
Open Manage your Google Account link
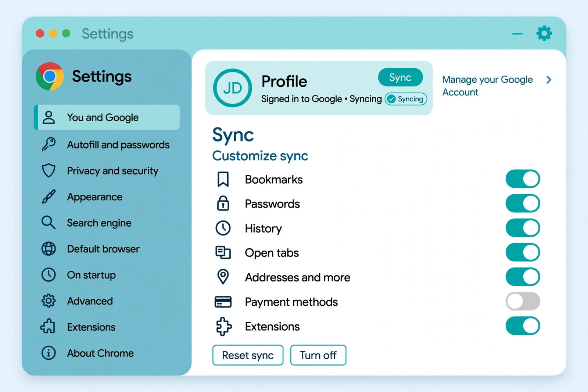(x=488, y=86)
